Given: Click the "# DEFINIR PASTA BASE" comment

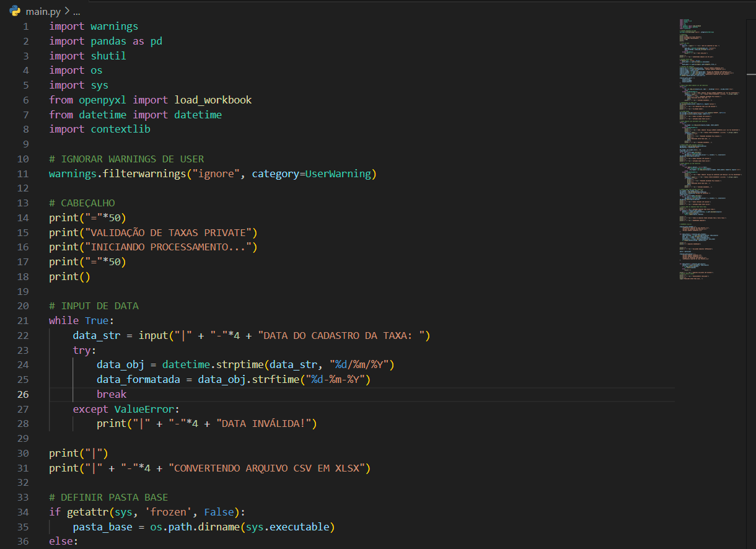Looking at the screenshot, I should pyautogui.click(x=108, y=498).
